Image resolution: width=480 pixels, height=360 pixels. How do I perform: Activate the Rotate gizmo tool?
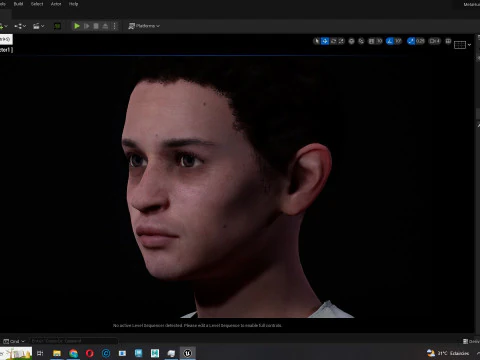(333, 41)
